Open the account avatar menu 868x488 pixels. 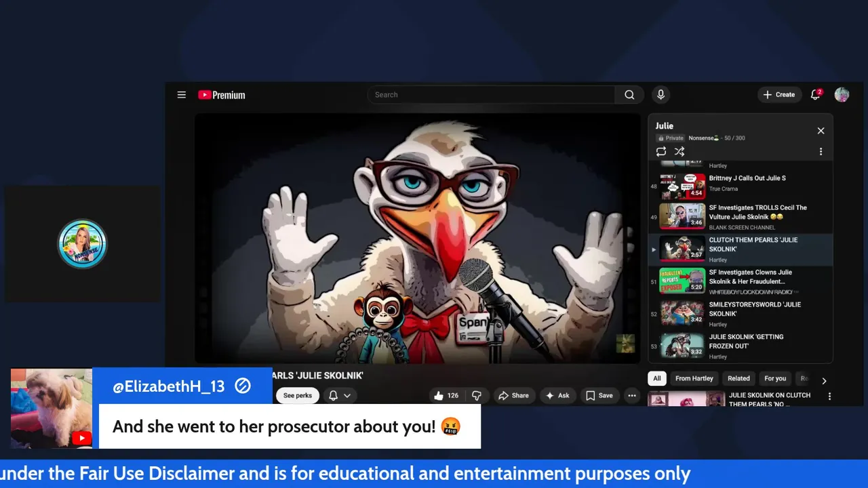(842, 95)
